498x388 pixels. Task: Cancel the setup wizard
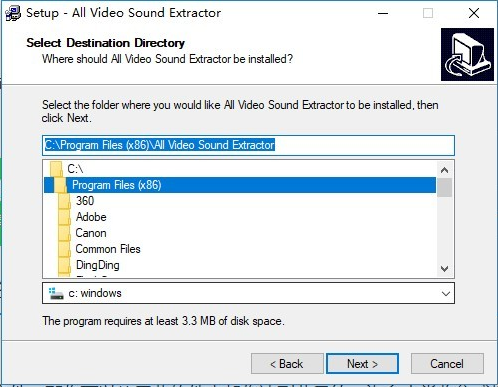pos(447,364)
